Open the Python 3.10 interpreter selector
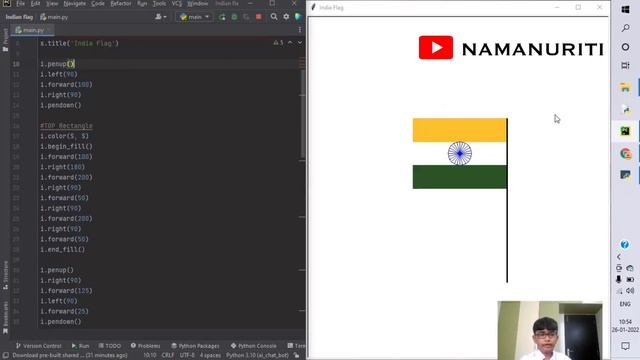This screenshot has height=360, width=640. pos(257,356)
